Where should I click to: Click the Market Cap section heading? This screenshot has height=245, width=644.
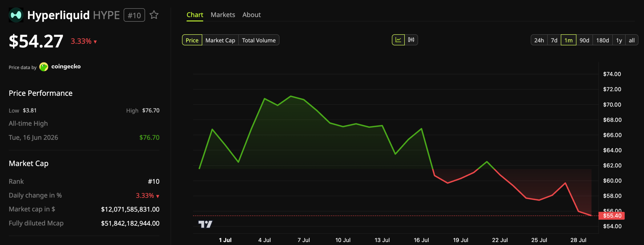click(28, 164)
